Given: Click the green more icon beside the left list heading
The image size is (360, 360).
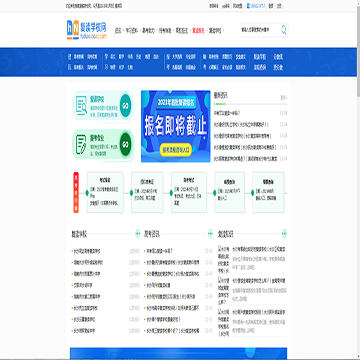Looking at the screenshot, I should [x=138, y=234].
